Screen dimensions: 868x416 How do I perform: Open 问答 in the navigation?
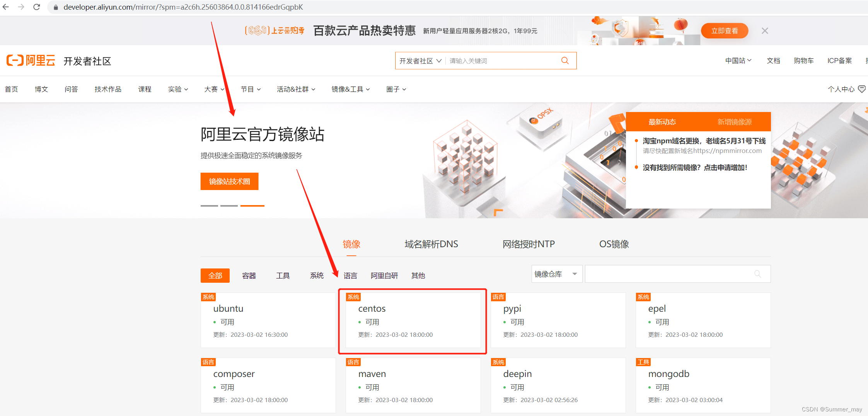click(71, 89)
